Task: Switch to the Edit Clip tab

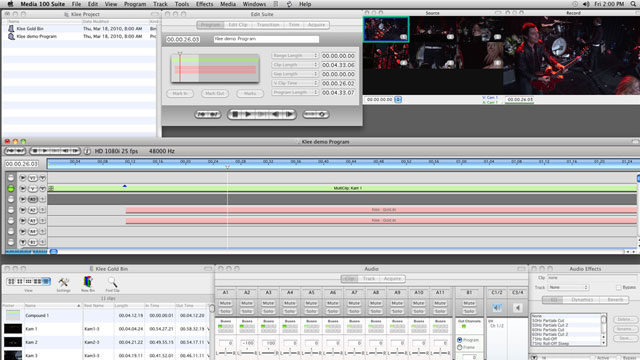Action: (238, 25)
